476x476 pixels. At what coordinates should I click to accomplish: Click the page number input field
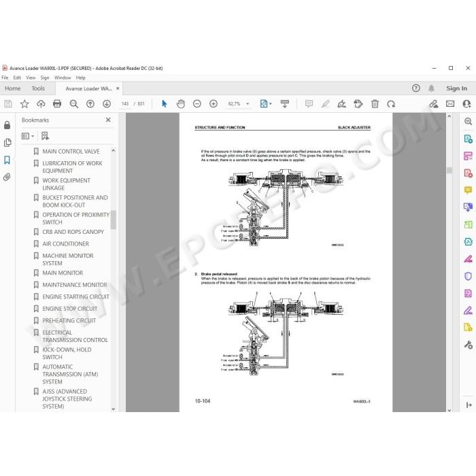point(125,104)
